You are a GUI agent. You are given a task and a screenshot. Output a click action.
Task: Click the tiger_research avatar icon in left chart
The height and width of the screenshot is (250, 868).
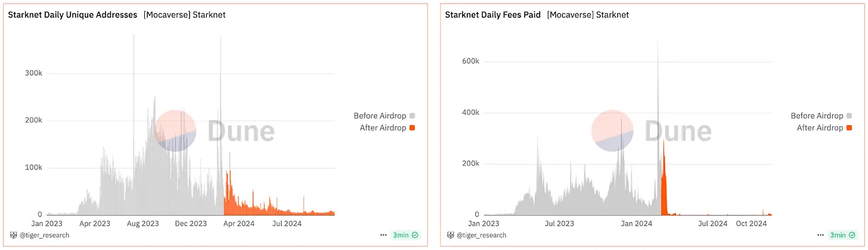click(x=13, y=235)
